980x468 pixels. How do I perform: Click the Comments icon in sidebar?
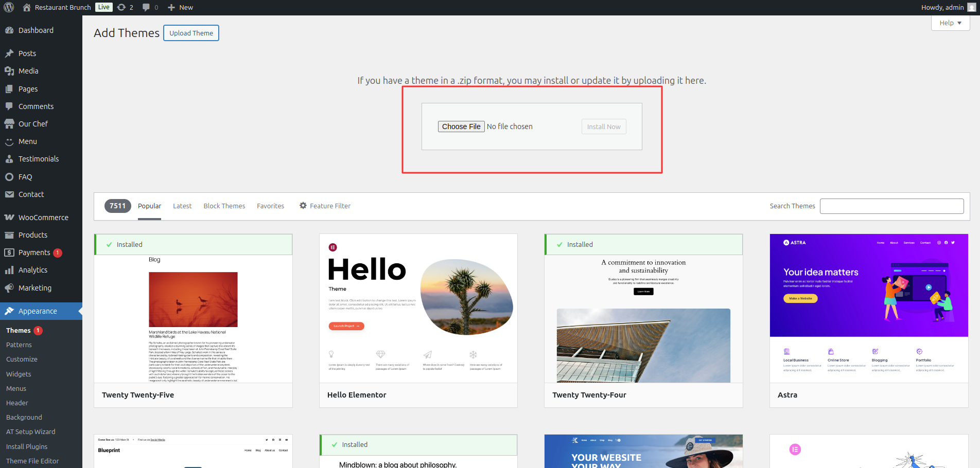tap(9, 106)
